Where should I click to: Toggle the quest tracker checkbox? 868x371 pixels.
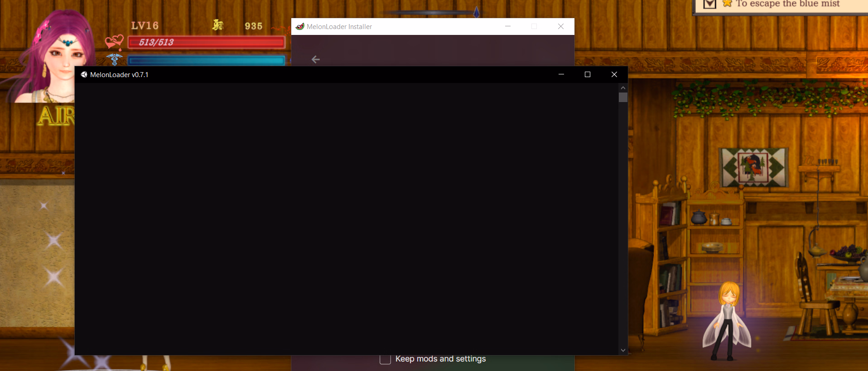pyautogui.click(x=709, y=4)
